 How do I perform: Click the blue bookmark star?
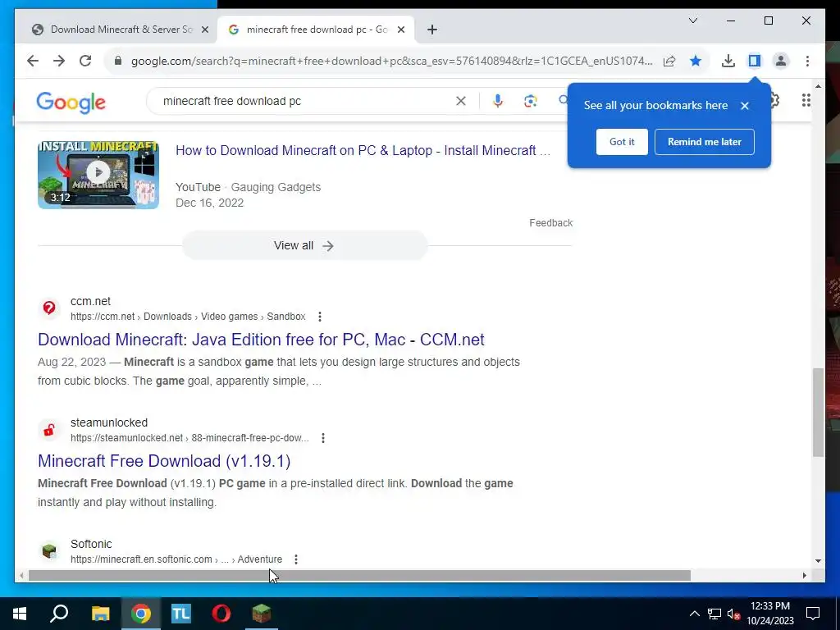coord(696,61)
